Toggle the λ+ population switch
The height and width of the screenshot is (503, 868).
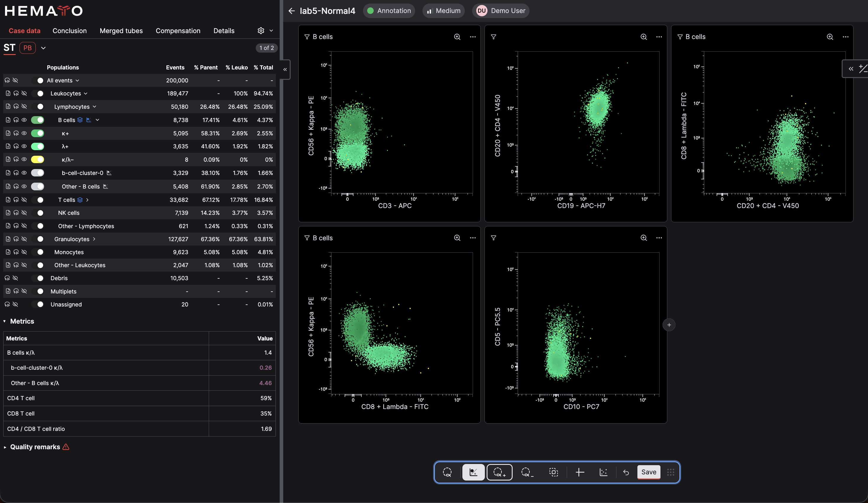[38, 146]
